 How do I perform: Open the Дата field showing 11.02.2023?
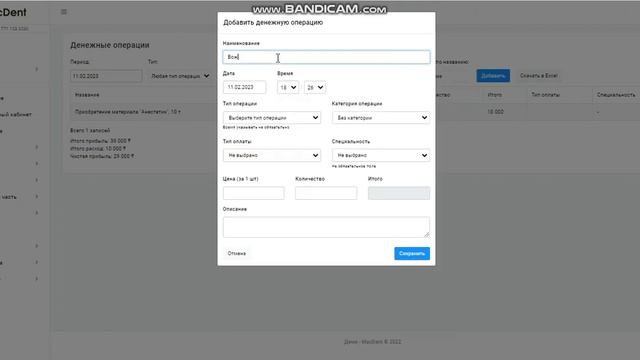point(244,87)
